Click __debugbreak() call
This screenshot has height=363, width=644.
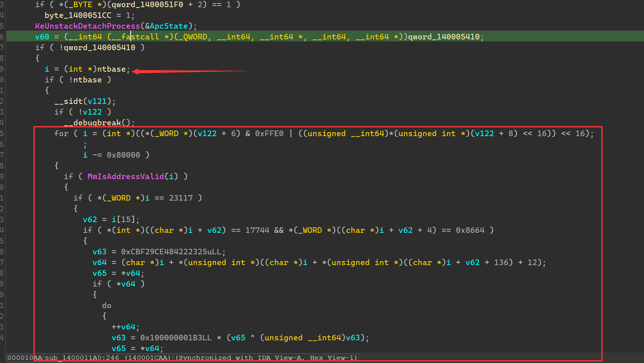click(99, 123)
